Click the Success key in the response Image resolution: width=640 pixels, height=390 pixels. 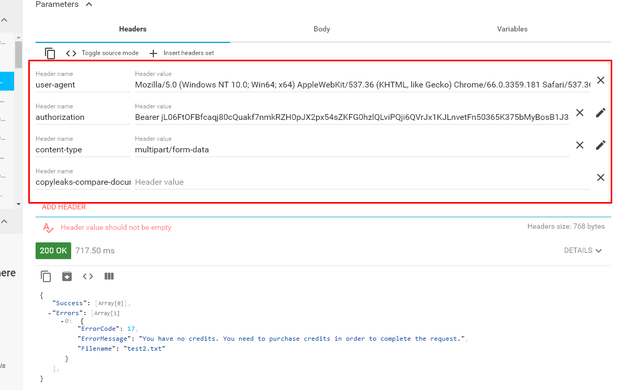(x=69, y=303)
